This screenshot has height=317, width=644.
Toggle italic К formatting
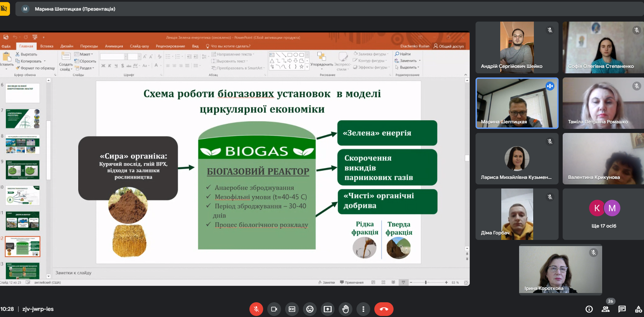coord(110,65)
